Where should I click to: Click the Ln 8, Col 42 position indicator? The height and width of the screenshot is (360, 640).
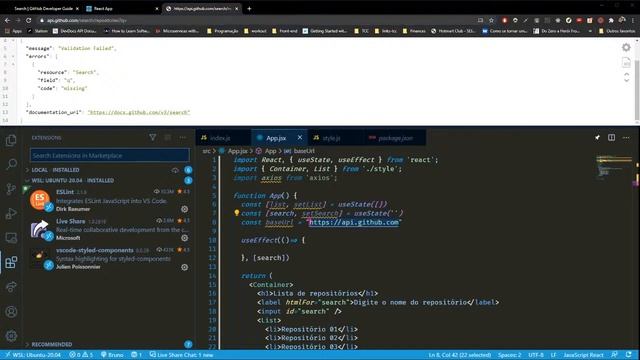tap(460, 355)
